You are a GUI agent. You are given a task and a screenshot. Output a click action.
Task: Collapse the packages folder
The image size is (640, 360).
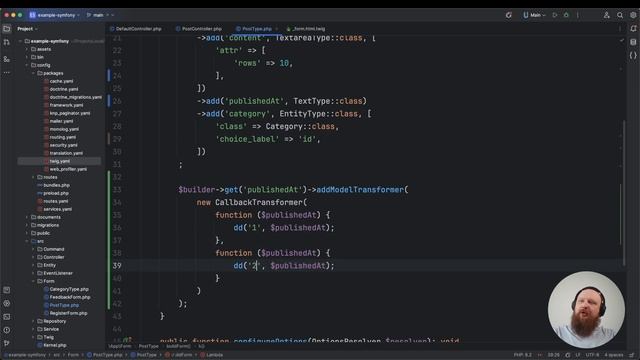[x=33, y=73]
